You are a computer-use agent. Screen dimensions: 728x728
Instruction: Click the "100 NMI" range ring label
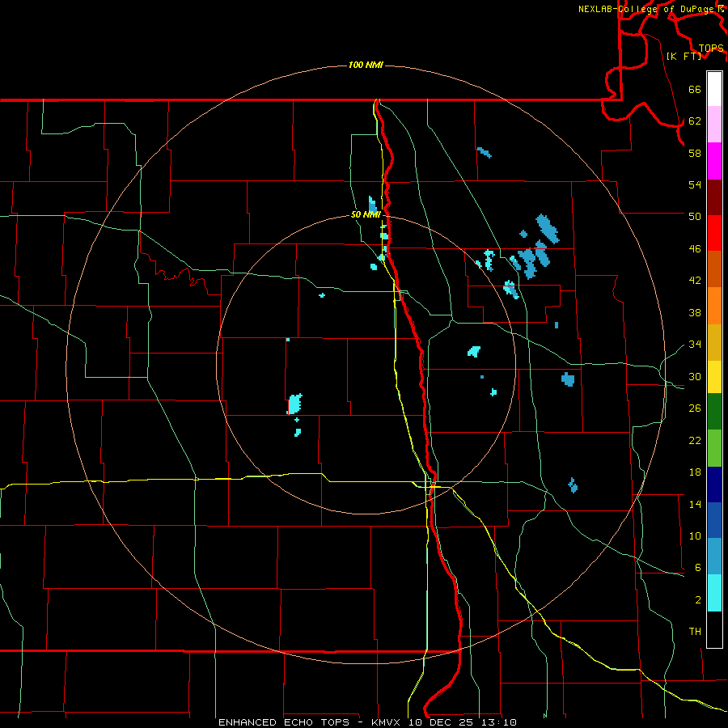point(366,65)
